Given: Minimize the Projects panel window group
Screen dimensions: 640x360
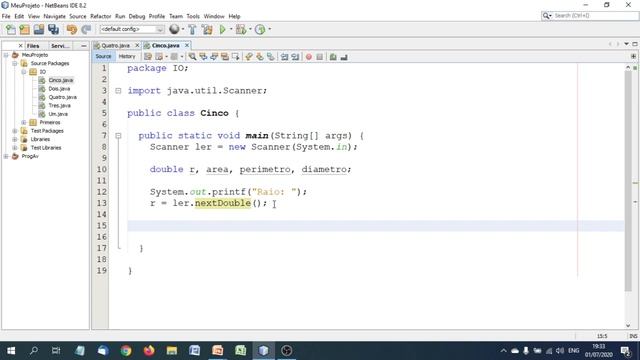Looking at the screenshot, I should (84, 46).
